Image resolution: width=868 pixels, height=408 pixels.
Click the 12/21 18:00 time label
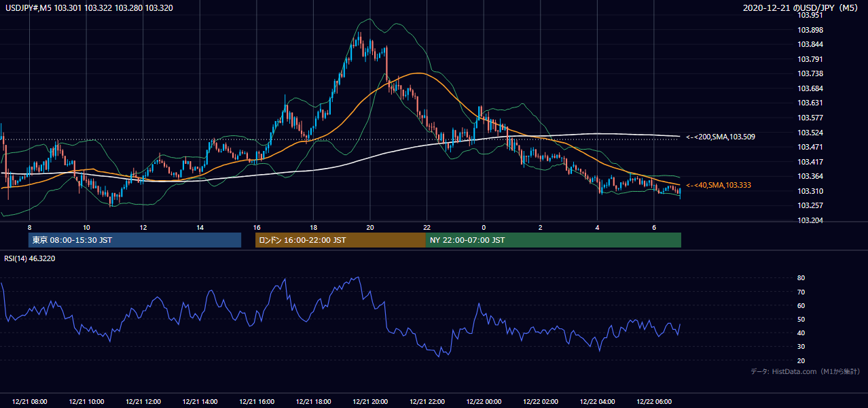313,402
